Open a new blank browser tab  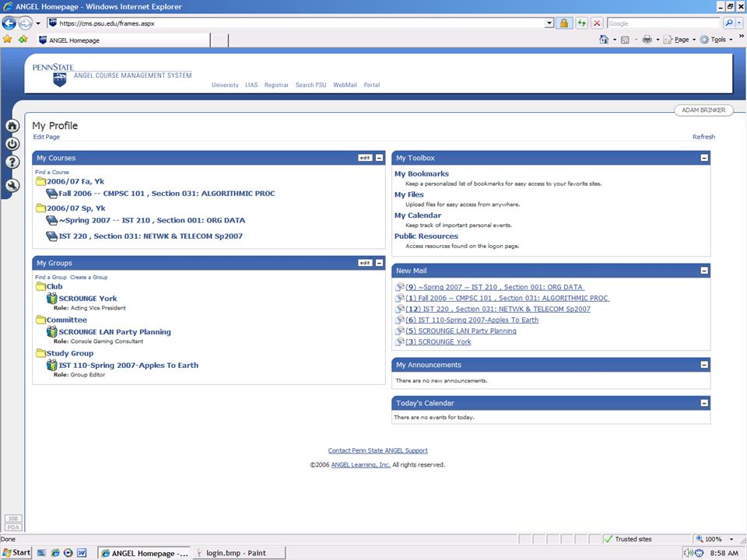tap(219, 40)
